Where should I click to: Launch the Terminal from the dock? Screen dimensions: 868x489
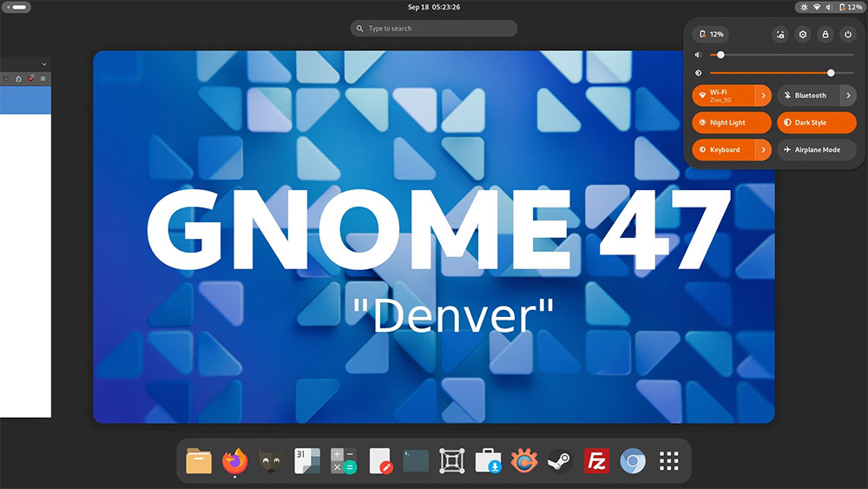[x=416, y=460]
